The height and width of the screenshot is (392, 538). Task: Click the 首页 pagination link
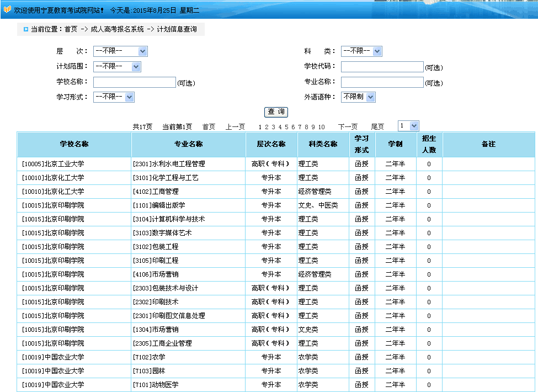click(x=209, y=127)
